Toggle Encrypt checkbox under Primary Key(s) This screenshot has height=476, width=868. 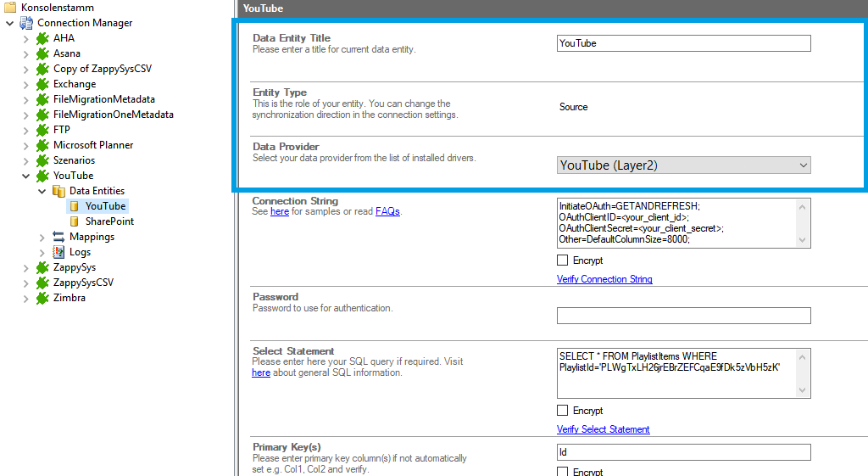(x=563, y=472)
